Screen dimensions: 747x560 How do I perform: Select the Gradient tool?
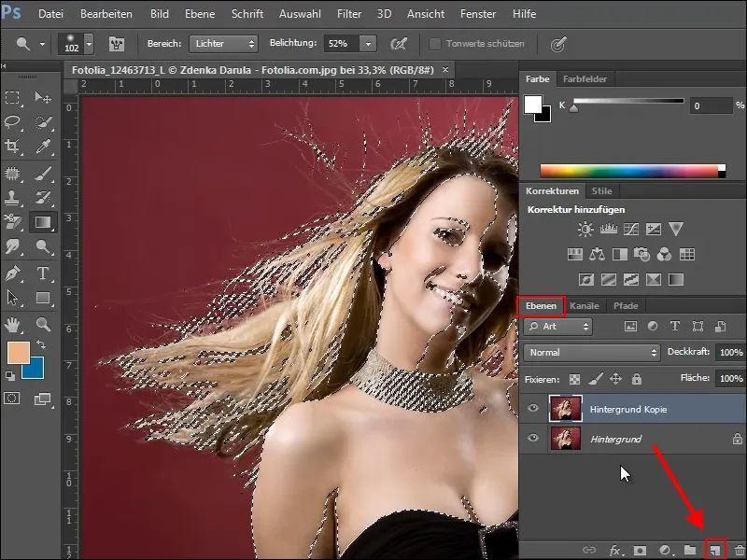(x=43, y=222)
